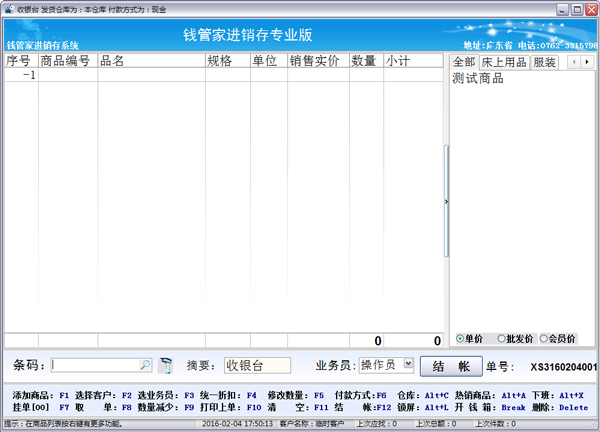The height and width of the screenshot is (432, 600).
Task: Click the magnifier search icon in barcode field
Action: (x=145, y=365)
